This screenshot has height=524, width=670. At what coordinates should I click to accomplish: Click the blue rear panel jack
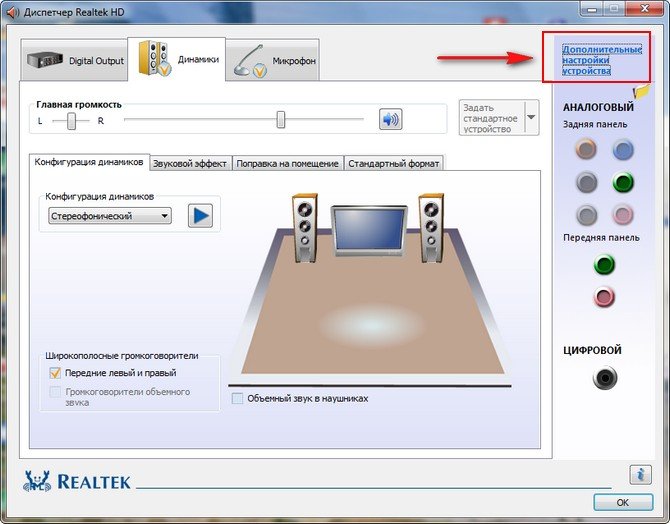click(x=623, y=150)
